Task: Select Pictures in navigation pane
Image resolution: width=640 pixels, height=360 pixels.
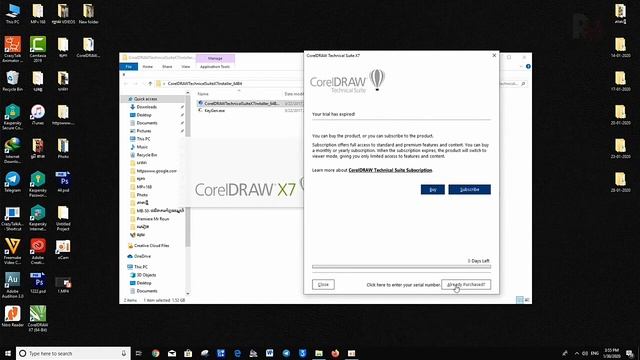Action: coord(144,131)
